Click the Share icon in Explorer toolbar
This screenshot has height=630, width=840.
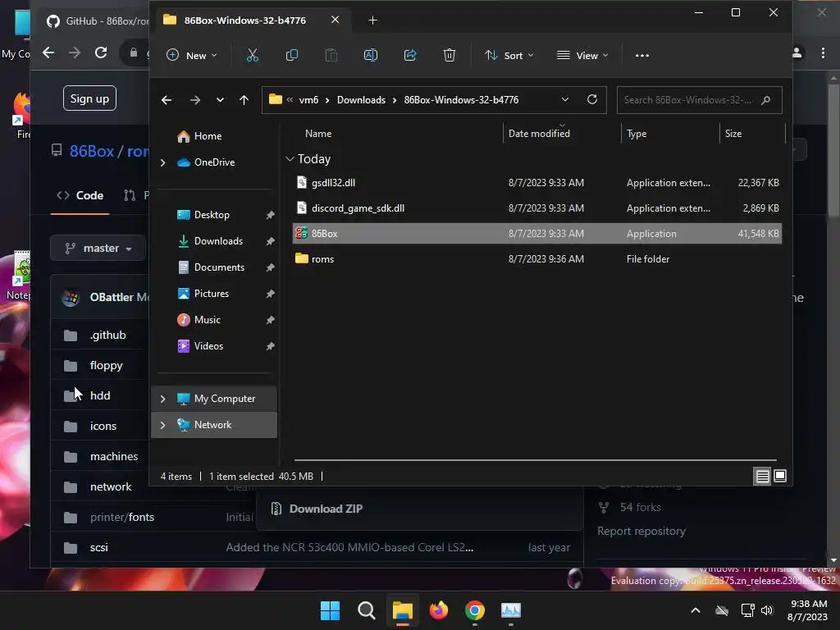pyautogui.click(x=410, y=55)
